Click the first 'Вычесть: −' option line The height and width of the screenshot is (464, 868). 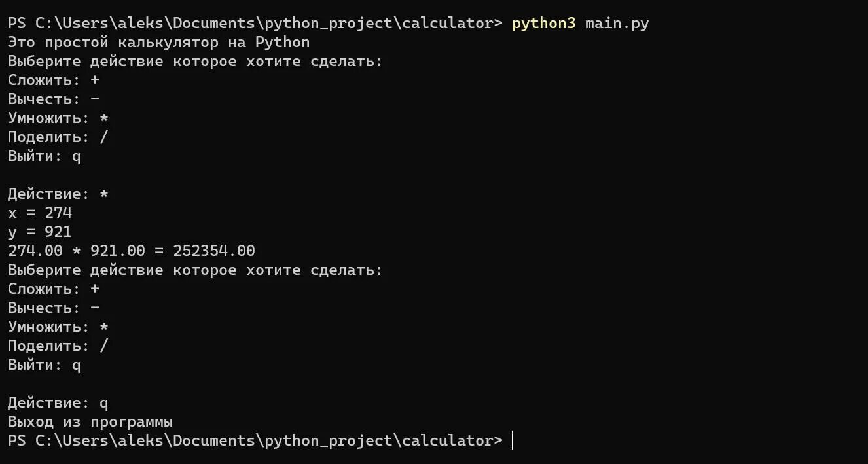54,99
